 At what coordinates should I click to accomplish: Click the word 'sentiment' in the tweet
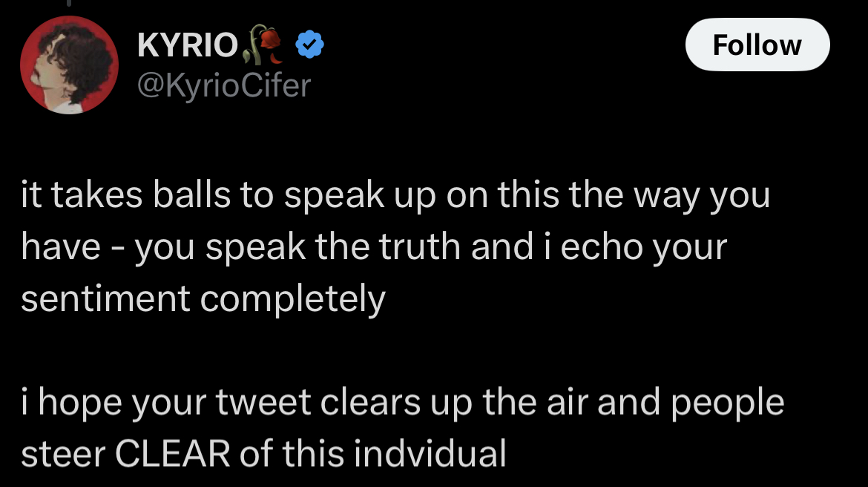coord(106,298)
